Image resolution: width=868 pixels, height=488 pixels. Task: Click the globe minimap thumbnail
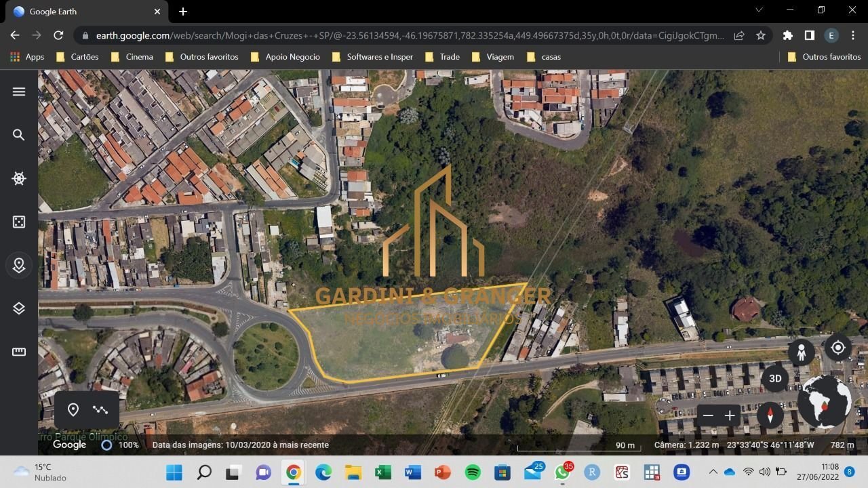[x=824, y=402]
